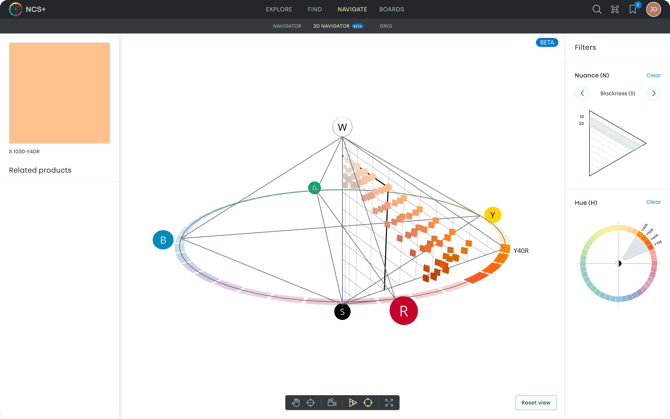
Task: Toggle the triangle view mode icon
Action: (x=353, y=403)
